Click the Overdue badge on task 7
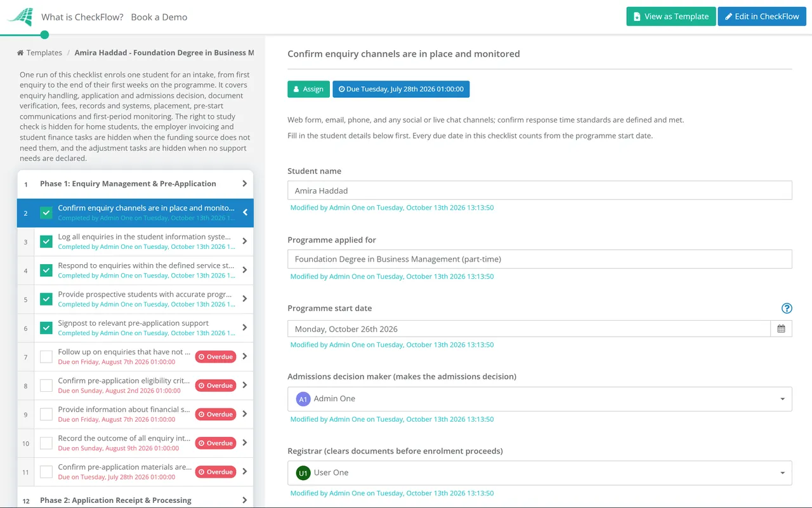This screenshot has width=812, height=508. (216, 357)
